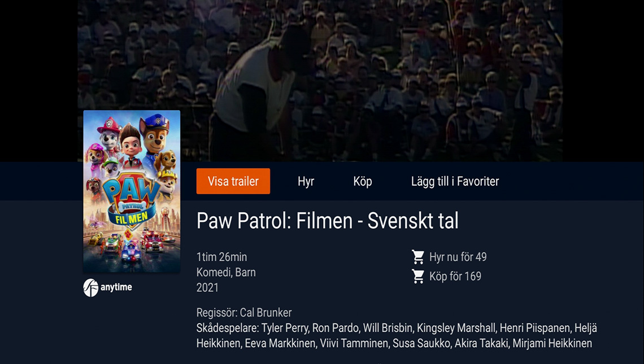Select the Hyr option

(x=306, y=181)
